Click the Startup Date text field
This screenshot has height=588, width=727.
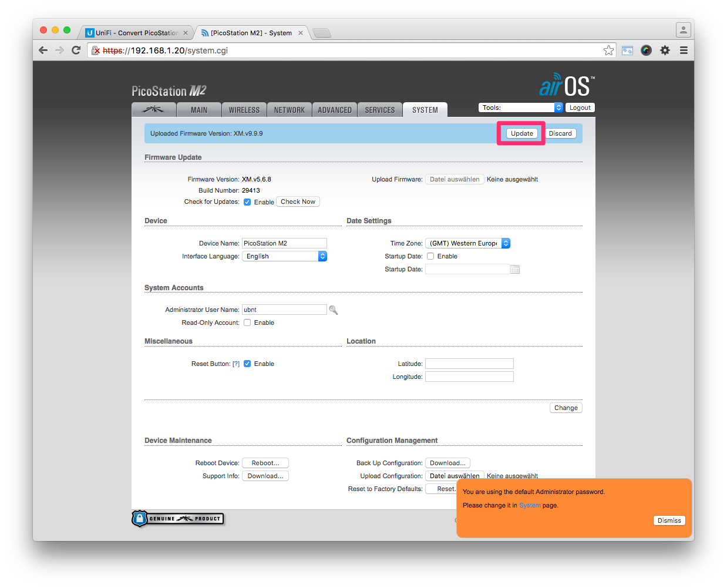(x=467, y=269)
